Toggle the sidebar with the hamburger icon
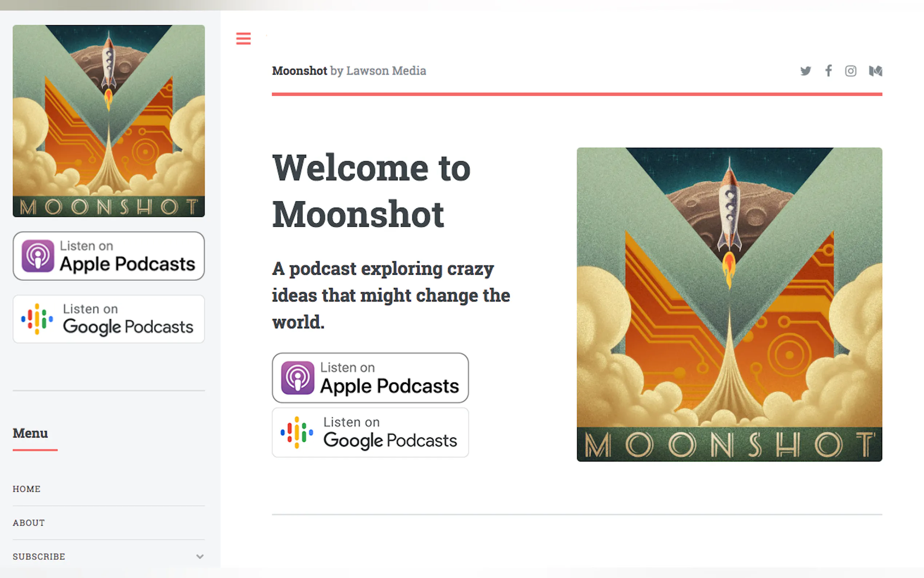 coord(243,39)
